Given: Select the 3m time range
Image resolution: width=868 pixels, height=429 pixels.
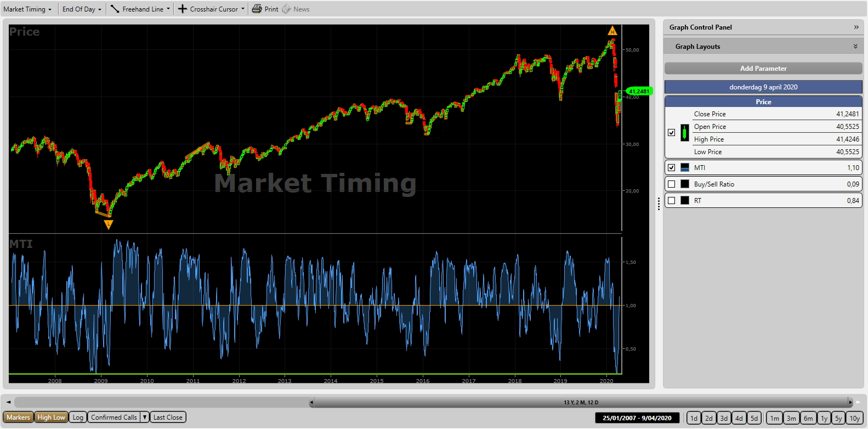Looking at the screenshot, I should coord(791,418).
